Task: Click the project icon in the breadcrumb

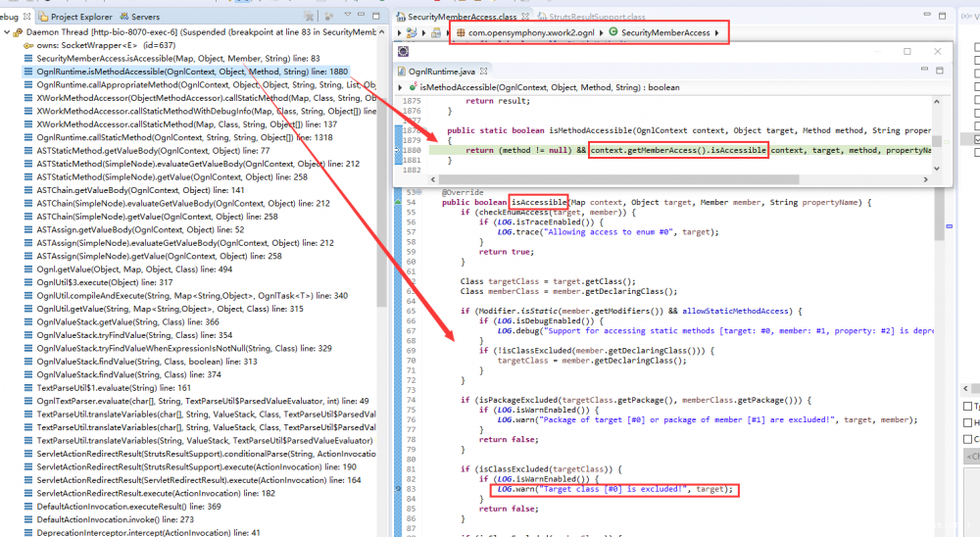Action: pyautogui.click(x=412, y=32)
